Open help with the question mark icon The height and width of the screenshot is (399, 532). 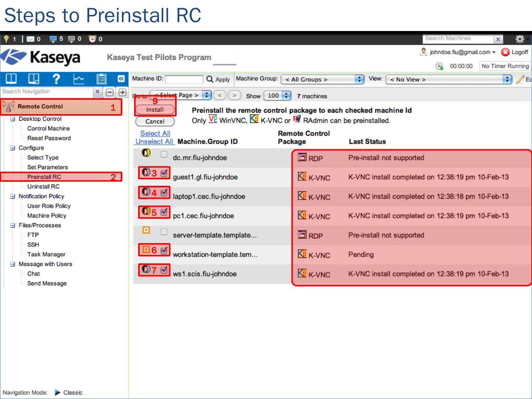pos(56,79)
